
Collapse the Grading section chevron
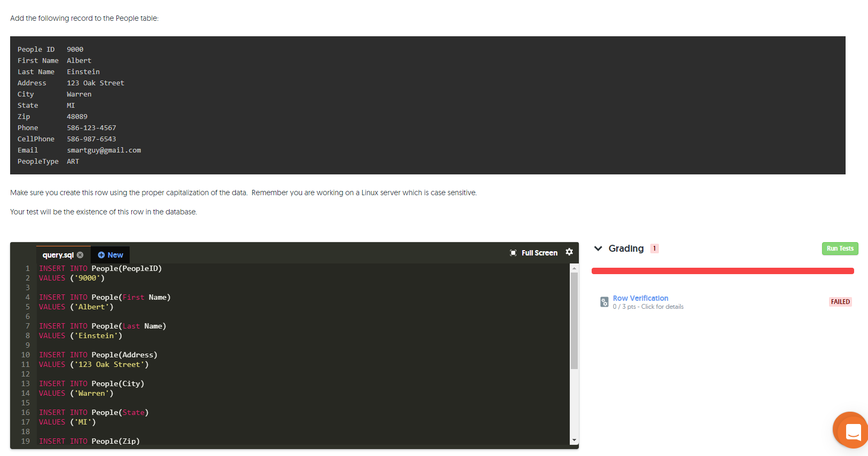pyautogui.click(x=598, y=249)
